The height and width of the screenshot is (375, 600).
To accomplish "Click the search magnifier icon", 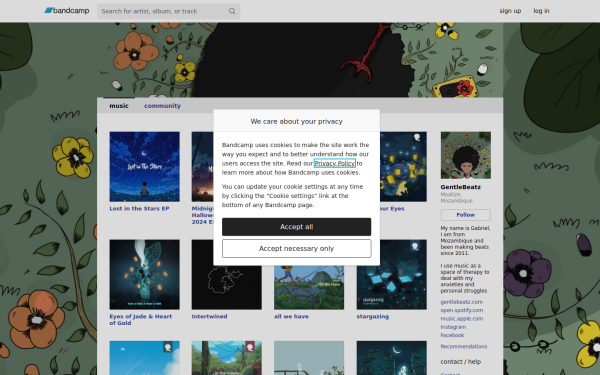I will (232, 11).
